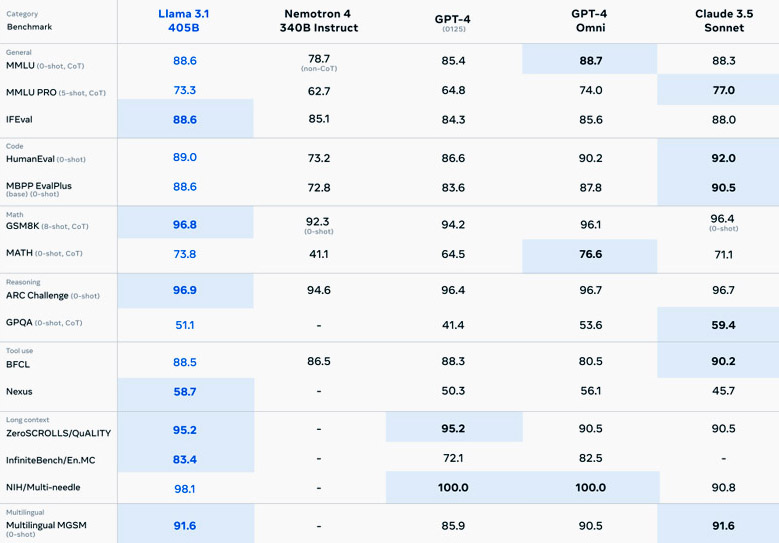The height and width of the screenshot is (543, 779).
Task: Click Llama's highlighted 96.9 ARC Challenge score
Action: point(184,290)
